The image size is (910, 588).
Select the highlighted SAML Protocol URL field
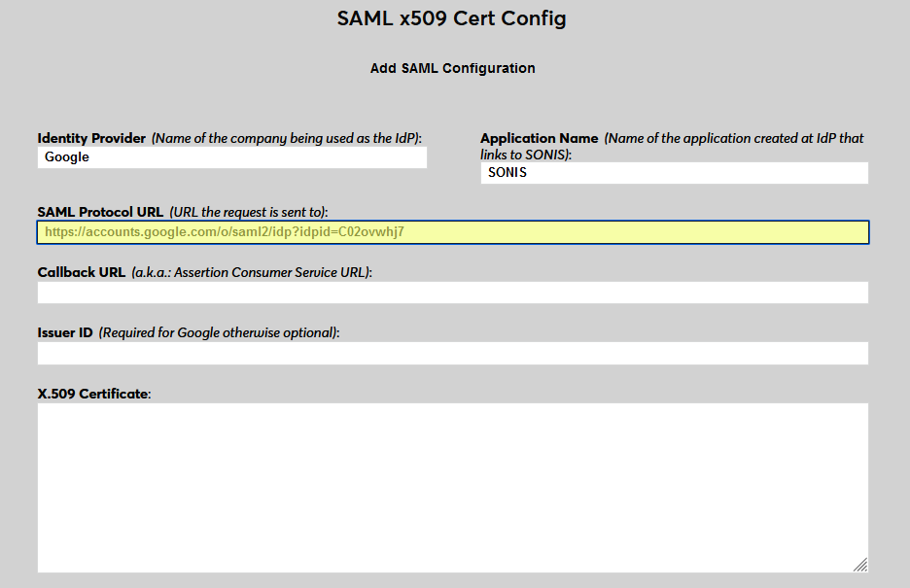click(452, 231)
